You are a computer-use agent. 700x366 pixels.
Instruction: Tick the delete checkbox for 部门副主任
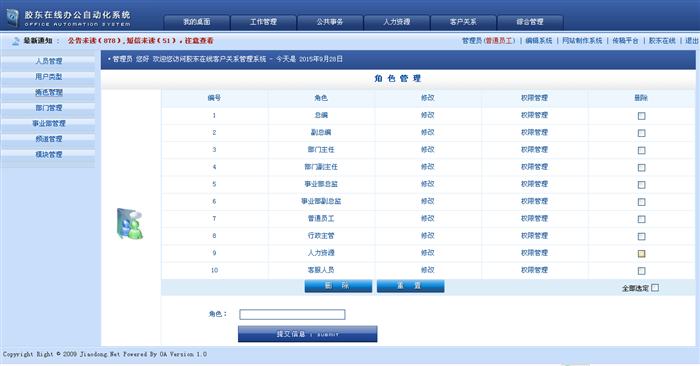tap(642, 168)
